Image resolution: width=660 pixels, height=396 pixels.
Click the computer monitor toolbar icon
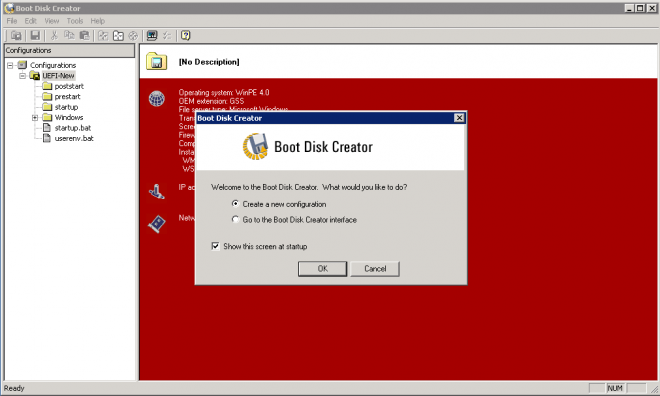point(152,36)
